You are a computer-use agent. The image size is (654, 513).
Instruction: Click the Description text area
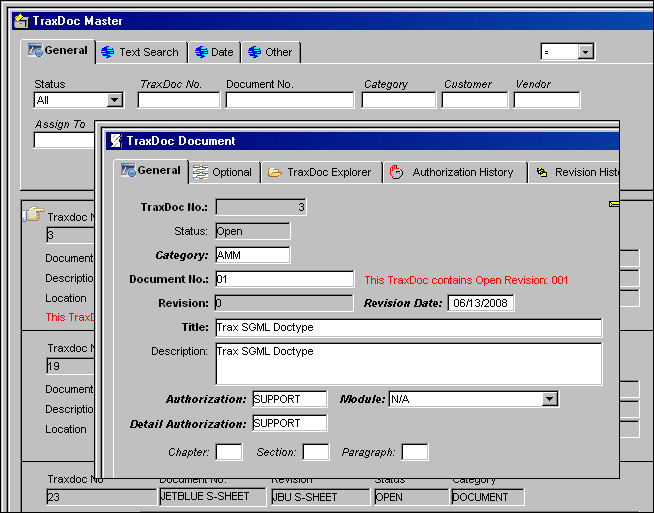[409, 364]
